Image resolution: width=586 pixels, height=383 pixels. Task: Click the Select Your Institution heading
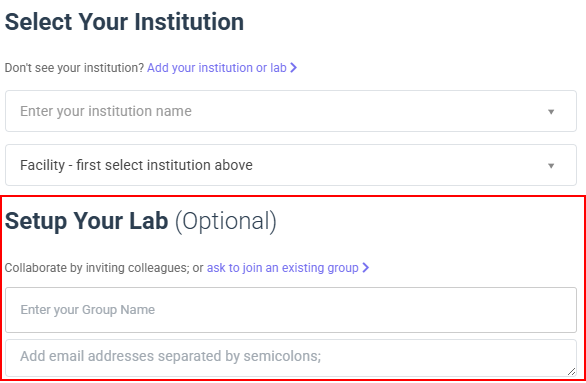[x=124, y=22]
